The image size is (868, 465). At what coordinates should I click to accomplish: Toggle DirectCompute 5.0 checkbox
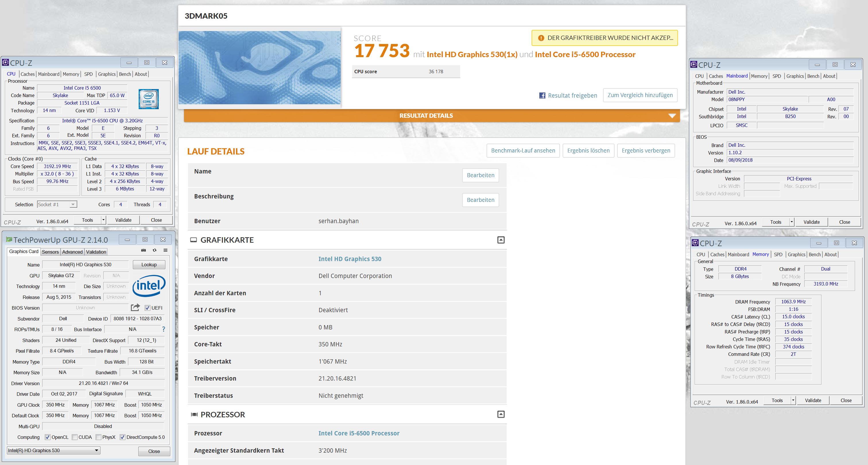coord(123,437)
